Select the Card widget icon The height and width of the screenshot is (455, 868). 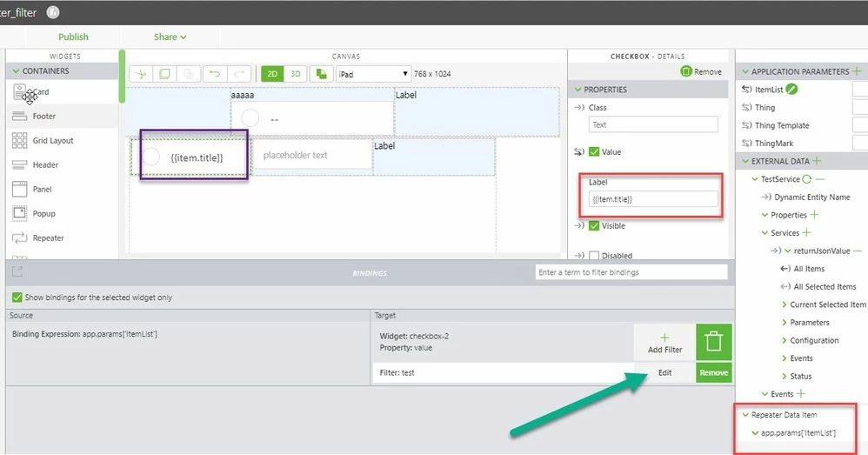tap(19, 92)
